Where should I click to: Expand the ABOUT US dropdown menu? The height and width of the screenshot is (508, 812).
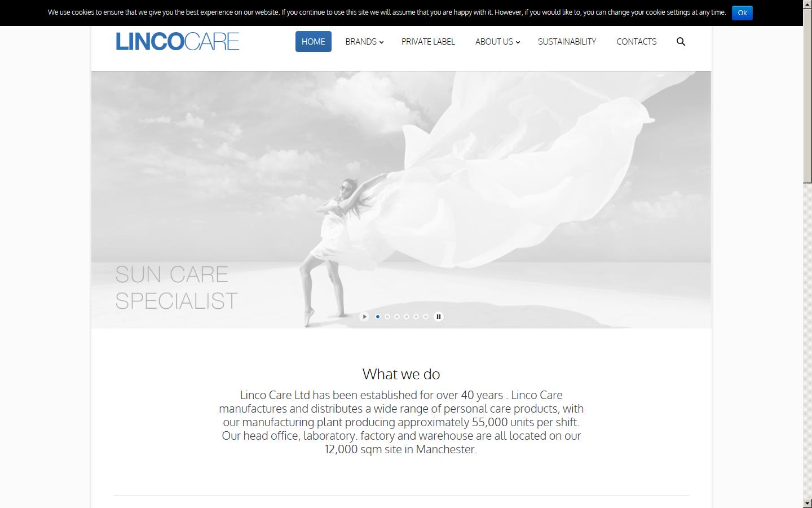coord(494,41)
